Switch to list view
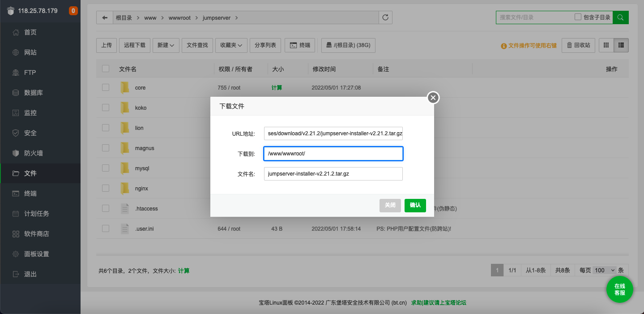This screenshot has height=314, width=644. [621, 45]
